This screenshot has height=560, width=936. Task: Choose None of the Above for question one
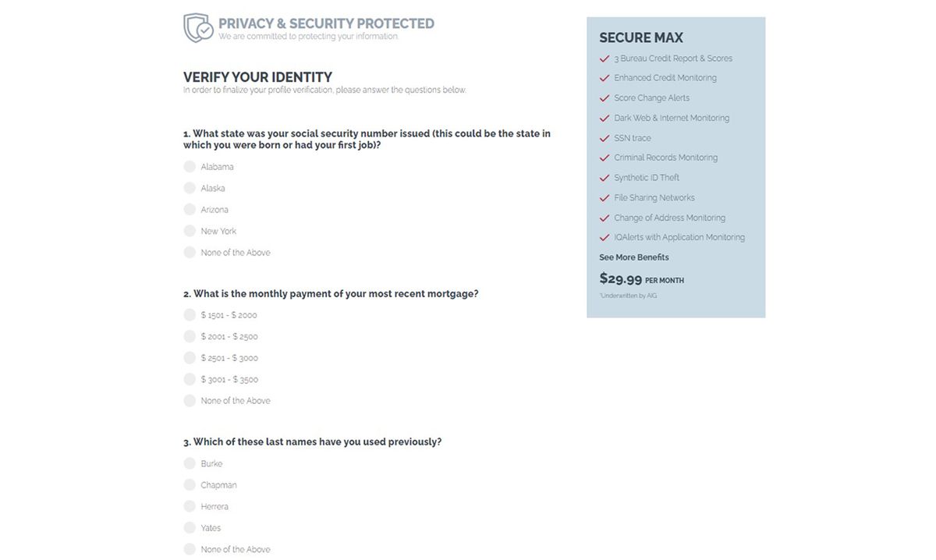click(190, 252)
